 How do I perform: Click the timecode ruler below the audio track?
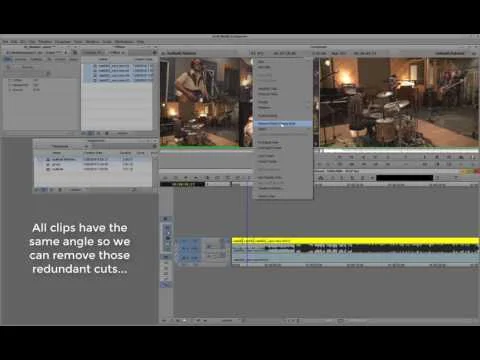(x=355, y=265)
